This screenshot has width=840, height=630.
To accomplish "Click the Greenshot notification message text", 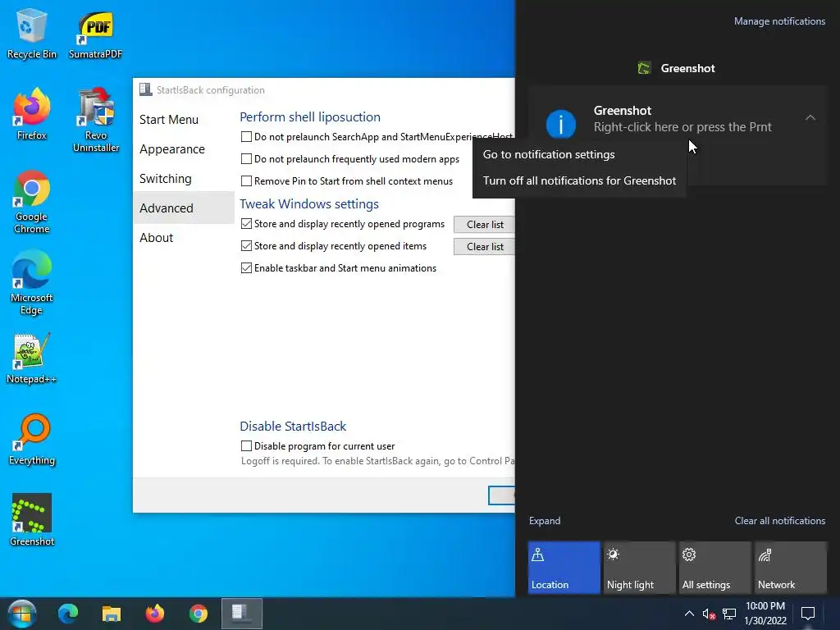I will point(682,127).
